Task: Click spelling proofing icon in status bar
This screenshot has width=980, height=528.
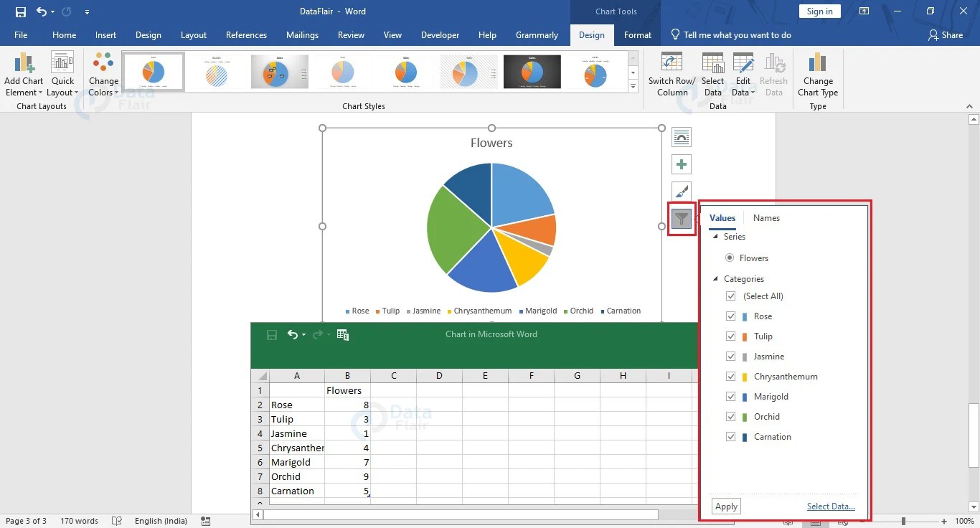Action: (118, 521)
